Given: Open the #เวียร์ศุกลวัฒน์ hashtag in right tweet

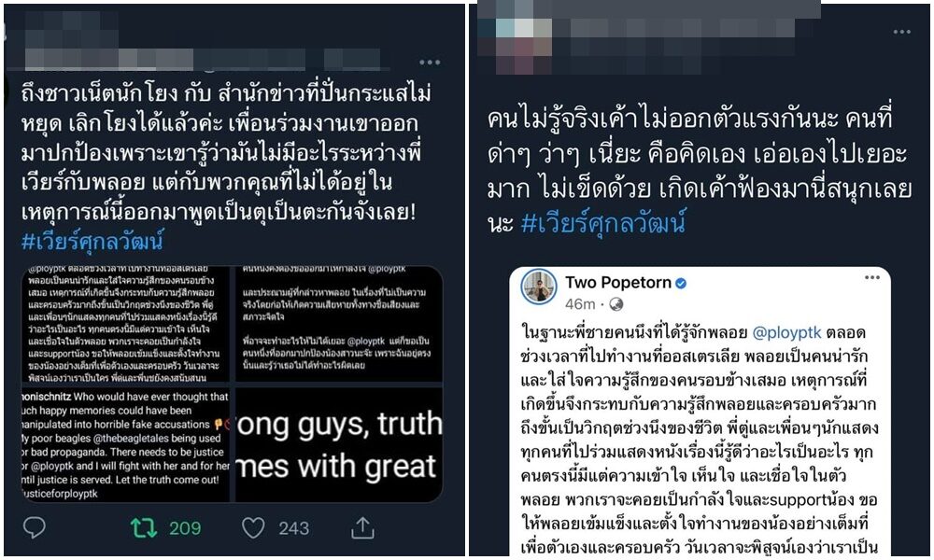Looking at the screenshot, I should pos(602,224).
